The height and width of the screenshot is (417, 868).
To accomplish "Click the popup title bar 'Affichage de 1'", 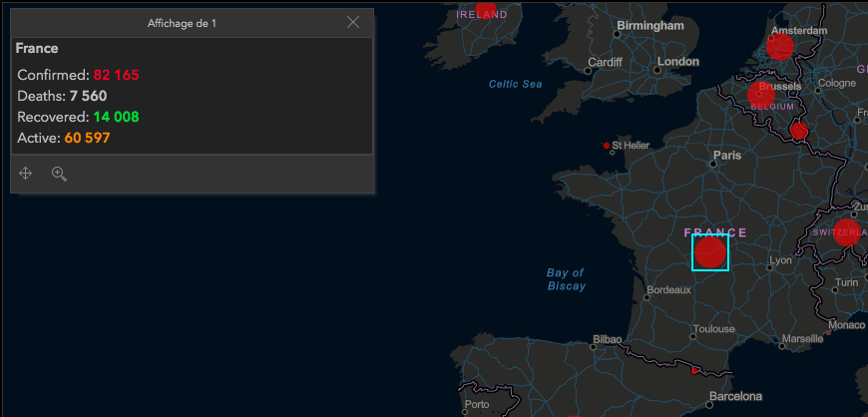I will point(180,22).
